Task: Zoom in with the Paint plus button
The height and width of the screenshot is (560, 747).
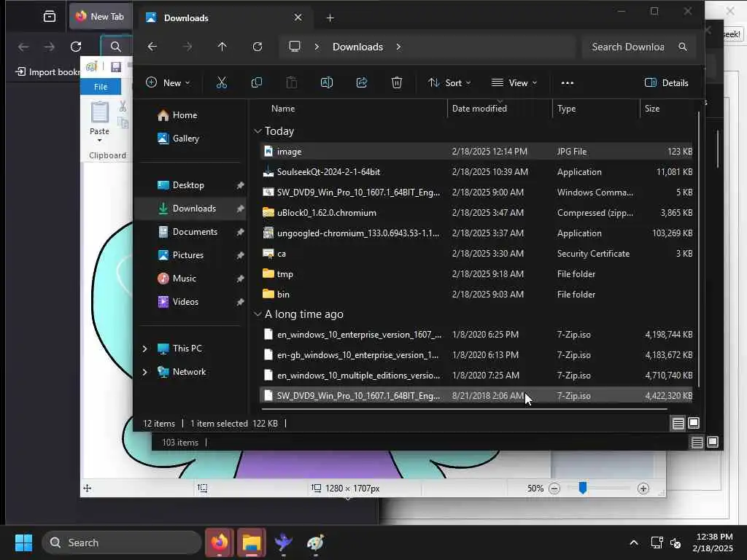Action: [643, 489]
